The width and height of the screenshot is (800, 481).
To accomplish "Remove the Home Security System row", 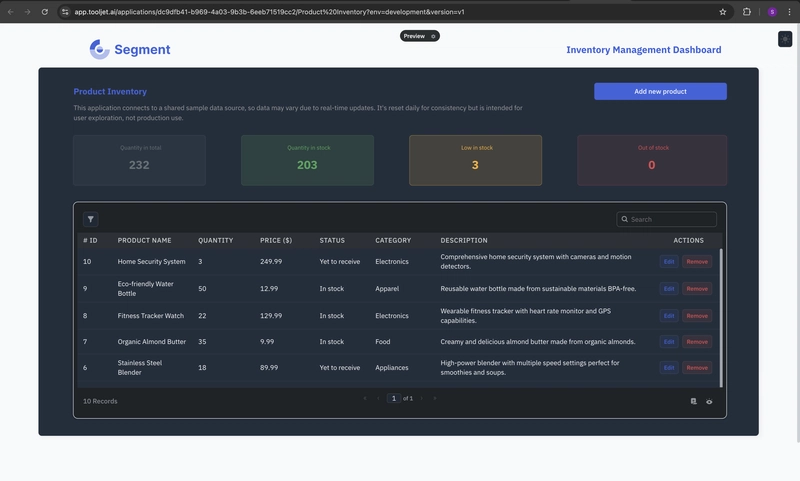I will coord(697,262).
